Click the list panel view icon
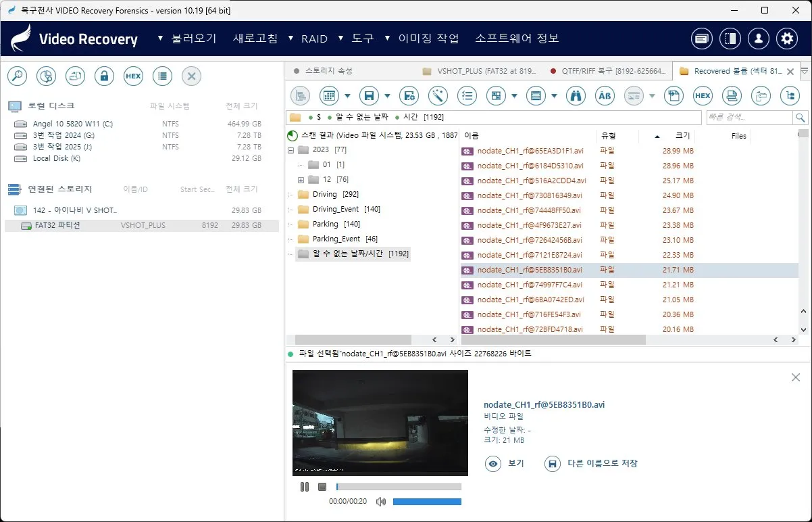The width and height of the screenshot is (812, 522). (536, 96)
